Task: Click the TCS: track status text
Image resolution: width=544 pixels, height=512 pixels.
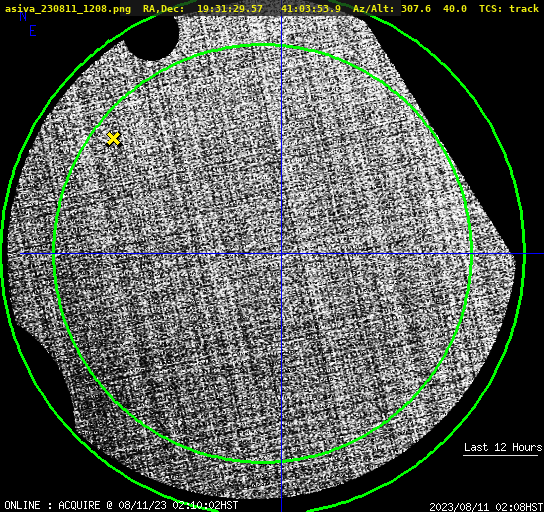Action: point(509,9)
